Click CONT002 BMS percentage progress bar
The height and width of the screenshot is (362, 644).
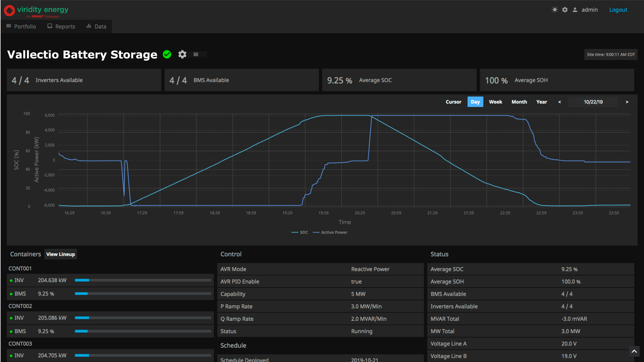click(143, 331)
